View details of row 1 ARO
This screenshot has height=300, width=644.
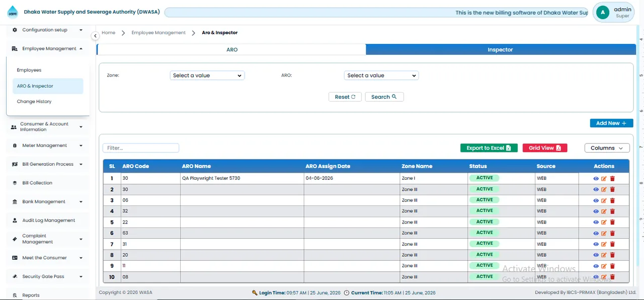596,179
